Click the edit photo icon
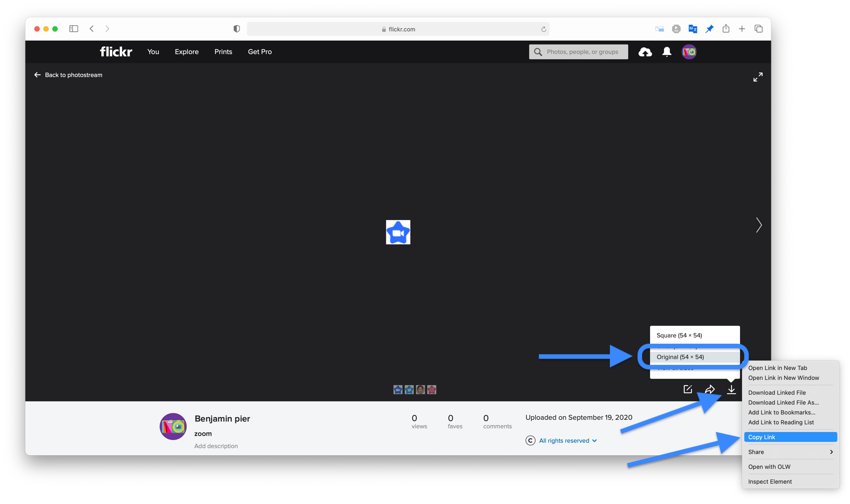Image resolution: width=850 pixels, height=504 pixels. (x=687, y=389)
